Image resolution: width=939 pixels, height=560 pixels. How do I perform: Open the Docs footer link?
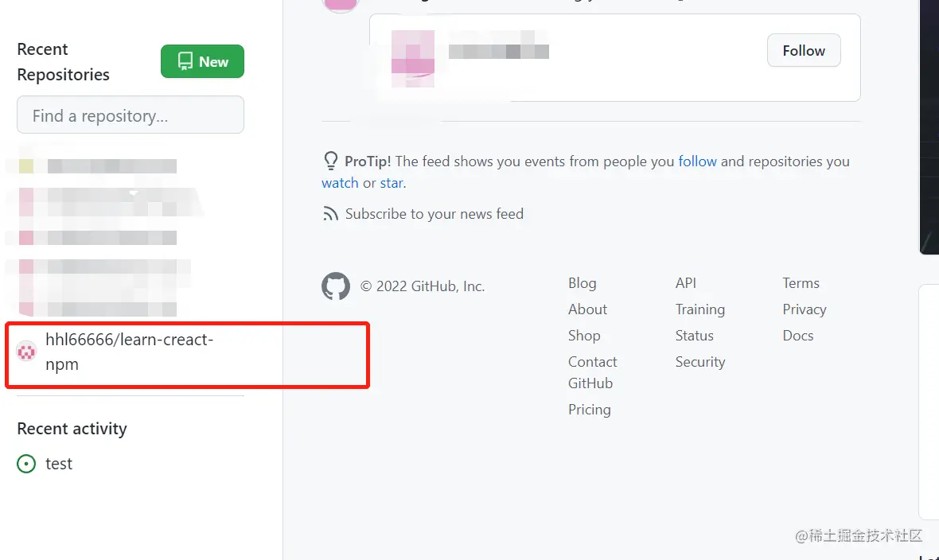pyautogui.click(x=797, y=336)
